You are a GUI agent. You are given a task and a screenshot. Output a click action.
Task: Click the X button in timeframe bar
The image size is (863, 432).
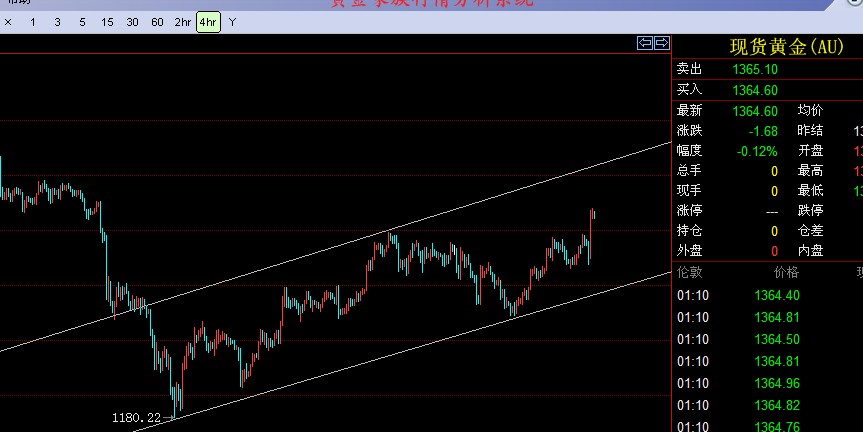pos(8,23)
